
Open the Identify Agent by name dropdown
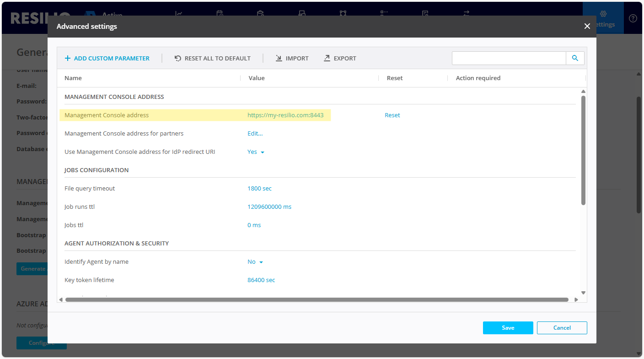pyautogui.click(x=255, y=262)
